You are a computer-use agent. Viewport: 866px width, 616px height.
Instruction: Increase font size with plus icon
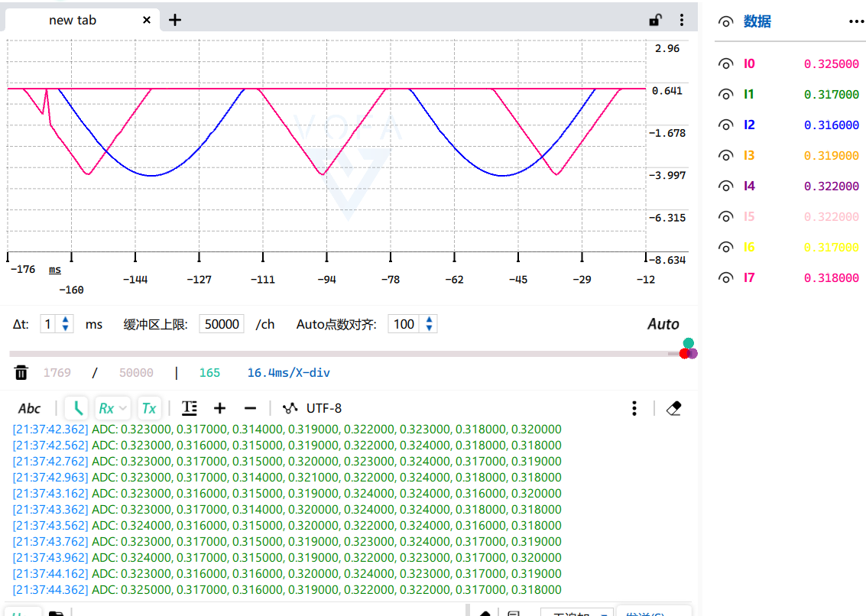pyautogui.click(x=220, y=408)
